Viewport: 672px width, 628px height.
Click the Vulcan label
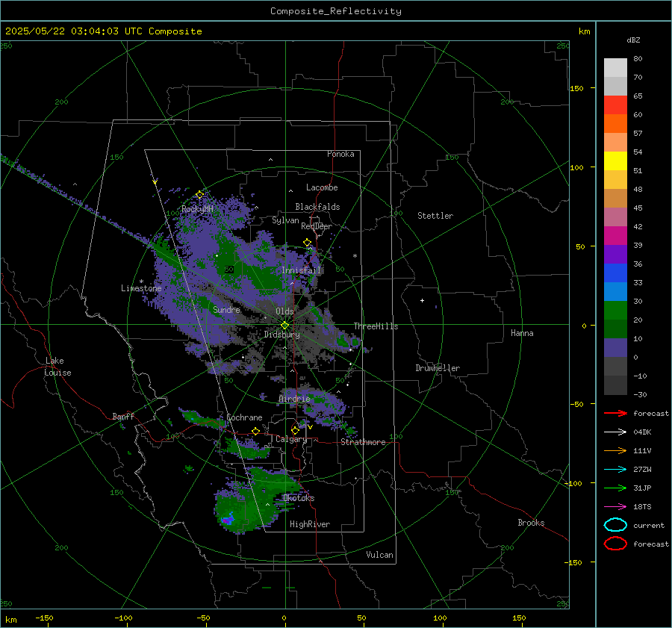coord(379,555)
